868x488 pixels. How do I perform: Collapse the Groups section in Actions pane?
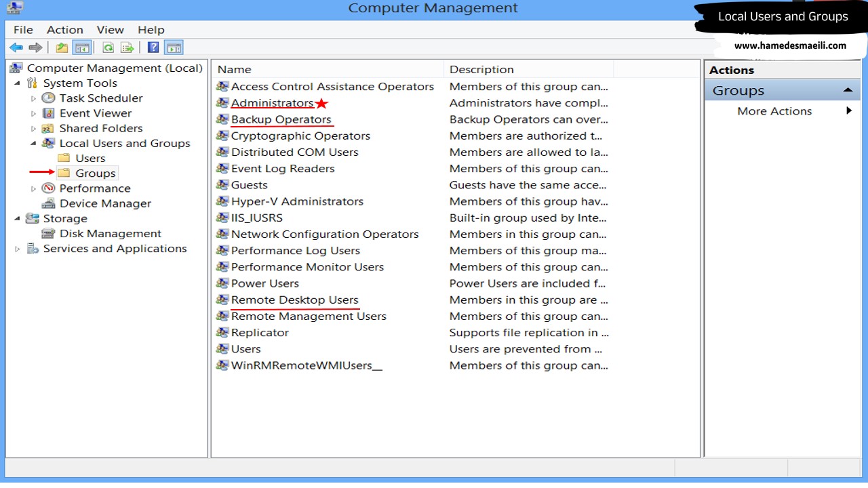(x=848, y=90)
